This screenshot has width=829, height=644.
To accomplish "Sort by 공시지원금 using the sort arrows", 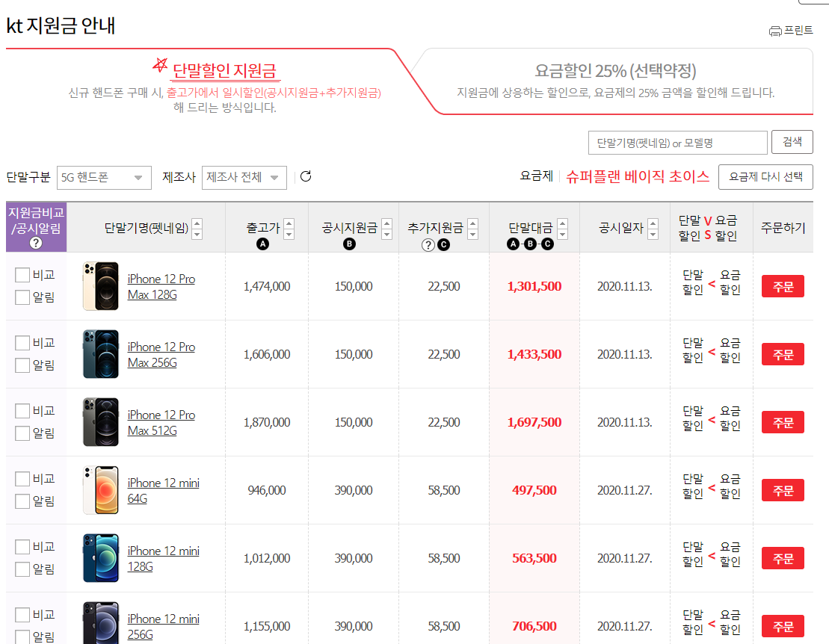I will [387, 229].
